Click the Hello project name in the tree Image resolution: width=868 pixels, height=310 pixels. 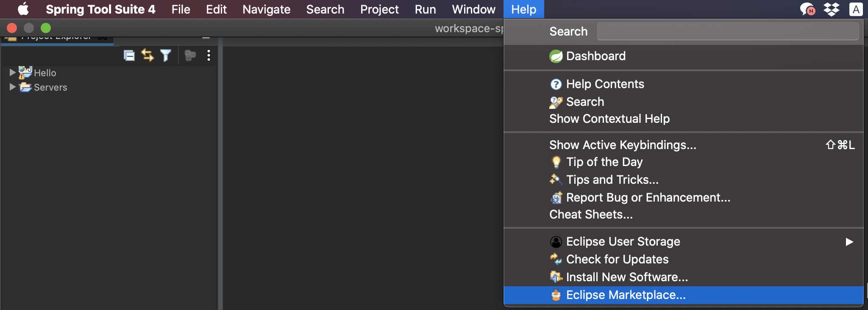[45, 73]
